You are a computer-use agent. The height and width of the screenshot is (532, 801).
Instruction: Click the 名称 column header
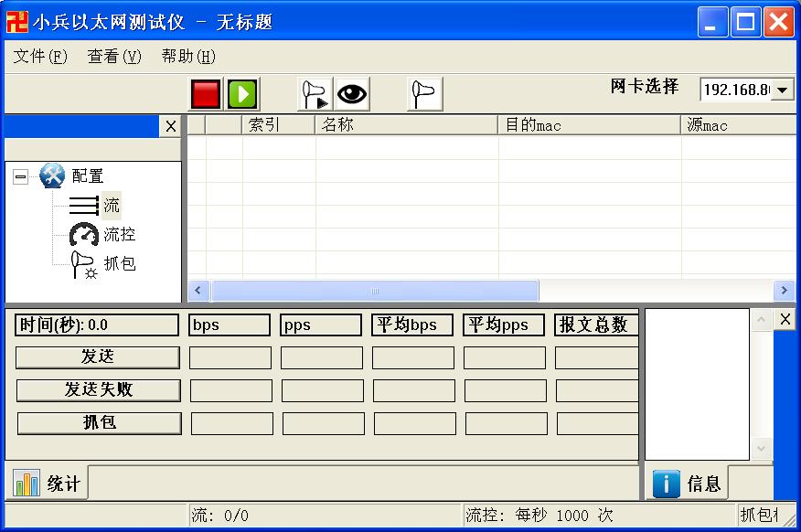[407, 125]
